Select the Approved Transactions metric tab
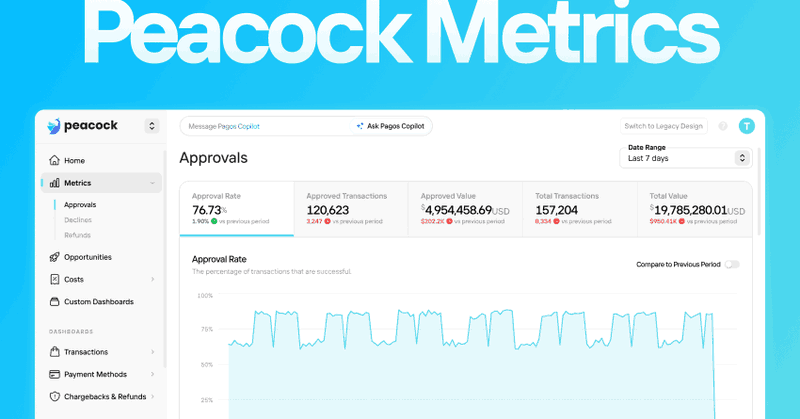The width and height of the screenshot is (800, 419). coord(351,209)
